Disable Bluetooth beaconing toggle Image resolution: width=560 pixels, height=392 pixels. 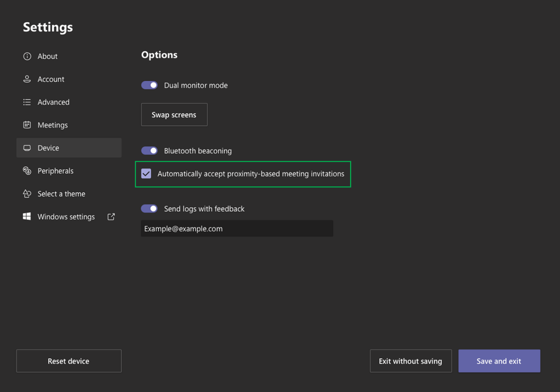149,151
